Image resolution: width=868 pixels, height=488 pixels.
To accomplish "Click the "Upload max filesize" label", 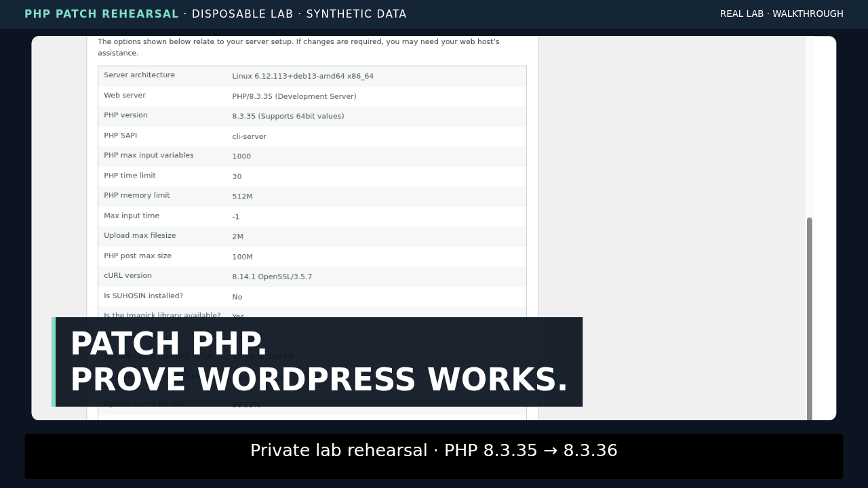I will pyautogui.click(x=140, y=235).
